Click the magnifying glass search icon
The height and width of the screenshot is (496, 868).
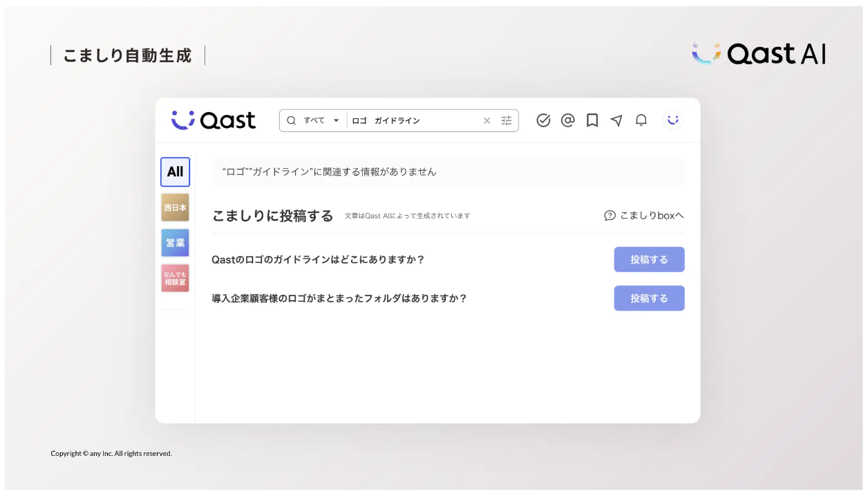[x=291, y=120]
